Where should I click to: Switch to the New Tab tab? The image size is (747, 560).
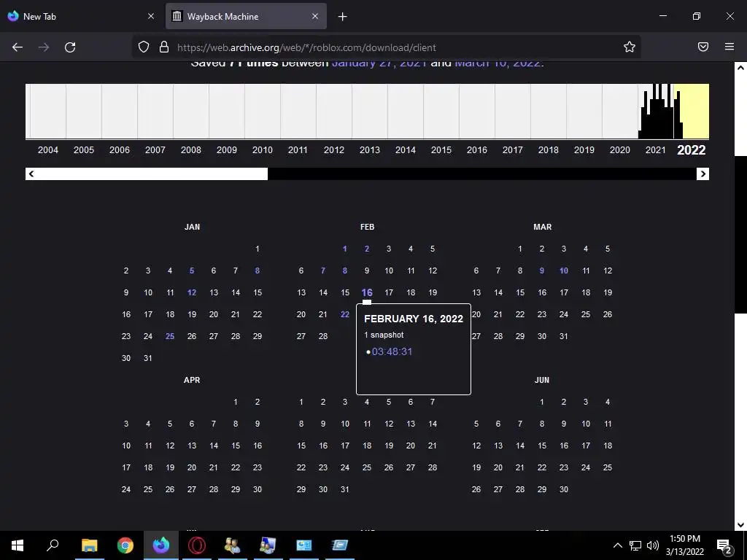coord(81,16)
